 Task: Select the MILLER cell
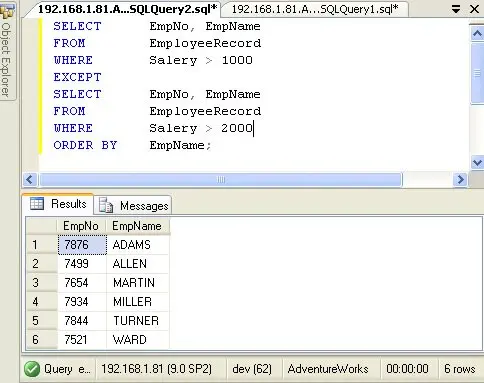138,302
